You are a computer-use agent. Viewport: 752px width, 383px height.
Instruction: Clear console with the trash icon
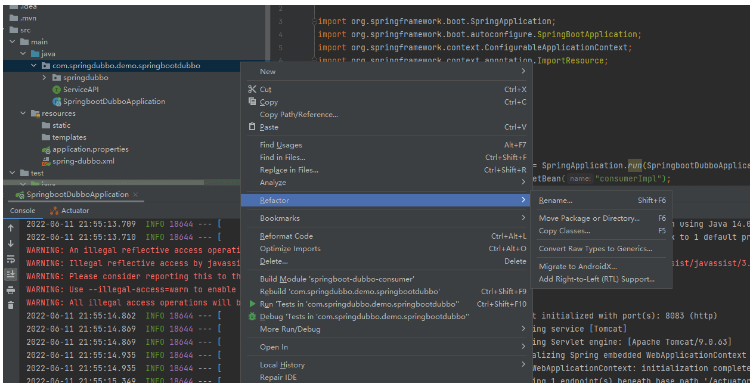tap(11, 305)
